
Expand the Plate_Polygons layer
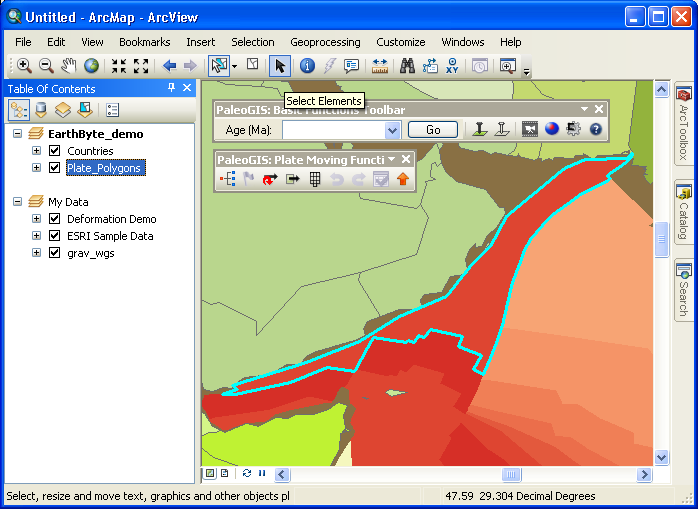click(x=37, y=167)
